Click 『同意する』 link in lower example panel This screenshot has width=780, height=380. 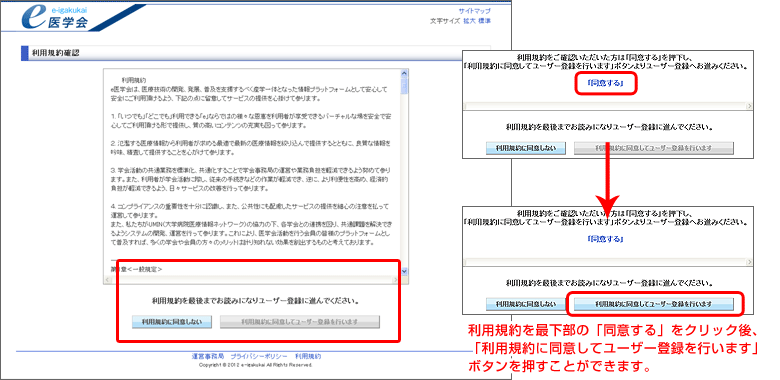click(605, 239)
